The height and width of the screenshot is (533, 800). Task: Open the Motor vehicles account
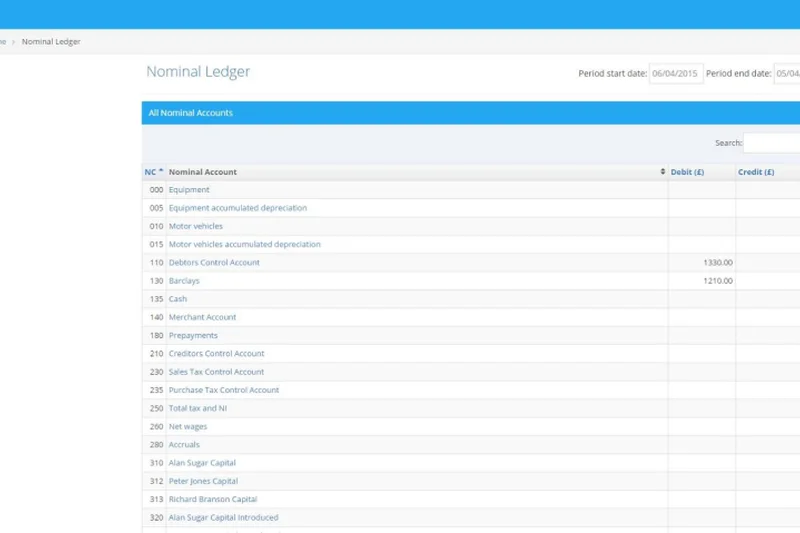(196, 226)
